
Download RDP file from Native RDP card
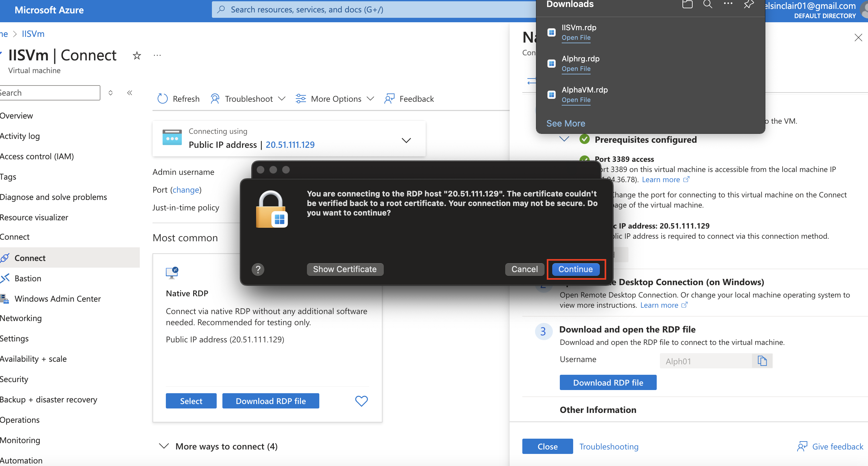point(271,401)
